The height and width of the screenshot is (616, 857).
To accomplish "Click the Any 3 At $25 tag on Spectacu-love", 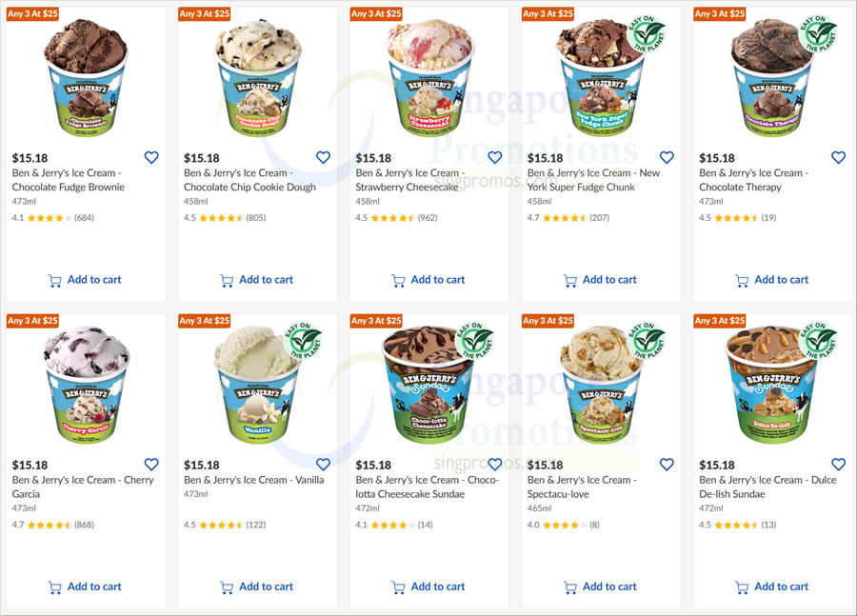I will (548, 321).
